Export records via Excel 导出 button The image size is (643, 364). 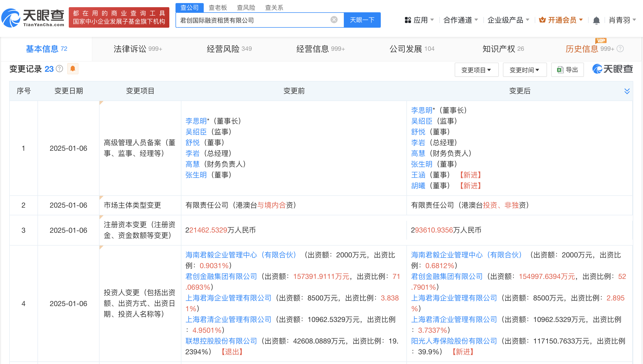pyautogui.click(x=568, y=70)
